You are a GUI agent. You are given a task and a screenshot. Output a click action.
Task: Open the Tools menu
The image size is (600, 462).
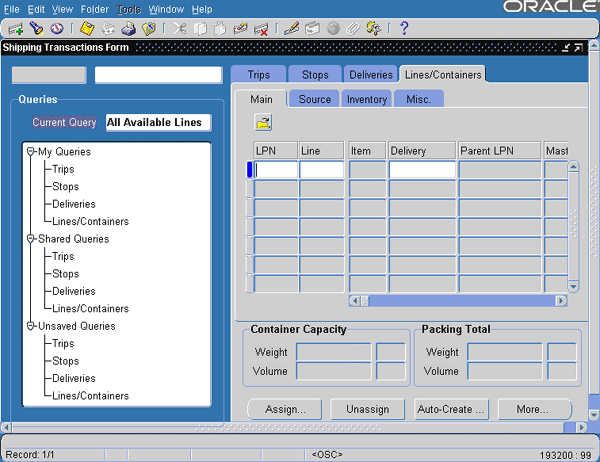pos(128,9)
